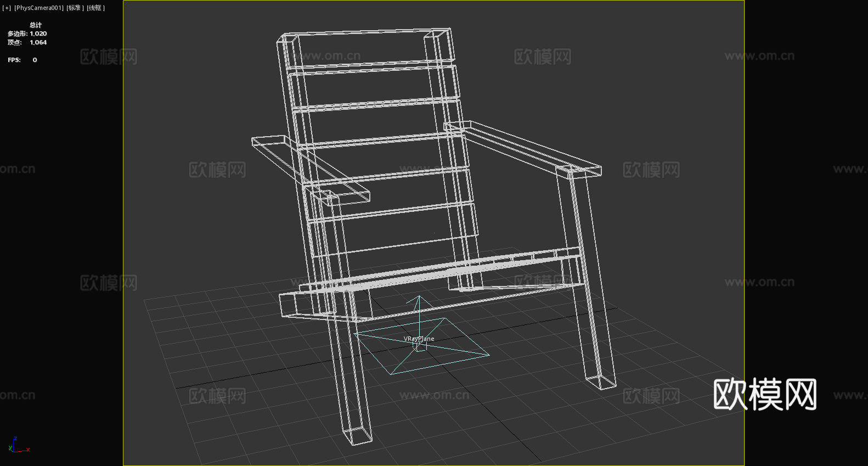Click the 顶点 count value 1,064
The width and height of the screenshot is (868, 466).
pos(38,42)
